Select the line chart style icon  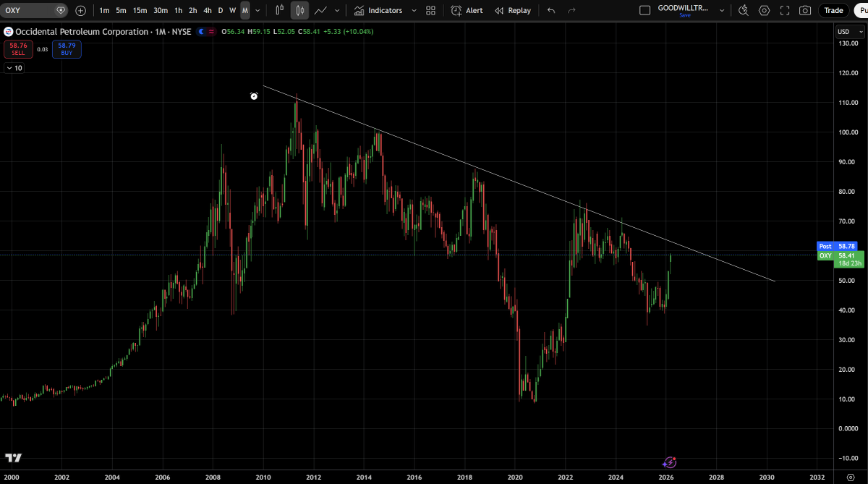click(320, 11)
